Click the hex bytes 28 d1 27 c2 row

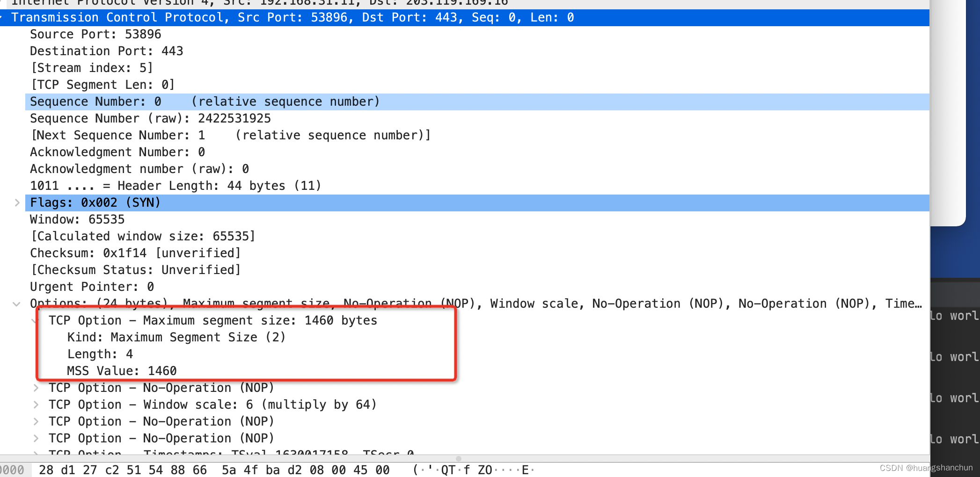click(214, 470)
